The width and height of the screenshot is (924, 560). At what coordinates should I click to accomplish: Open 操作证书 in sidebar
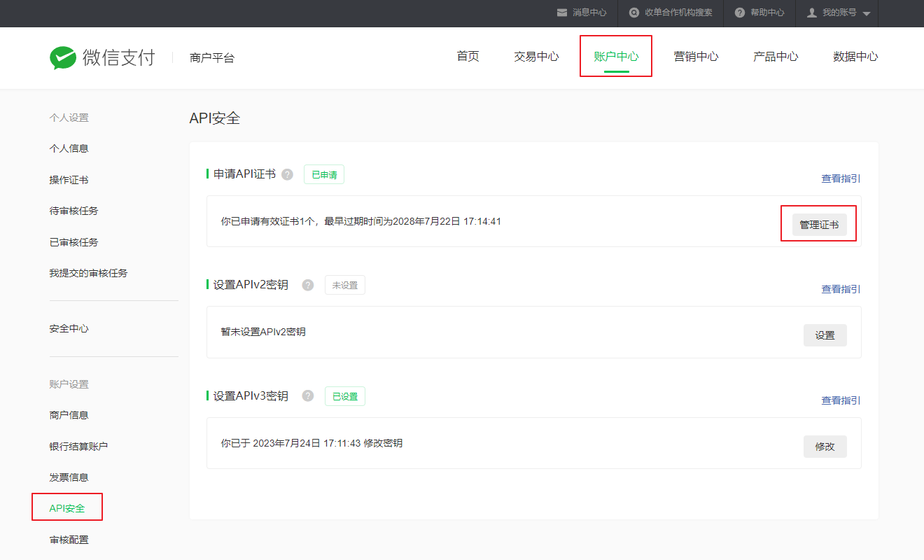point(69,180)
